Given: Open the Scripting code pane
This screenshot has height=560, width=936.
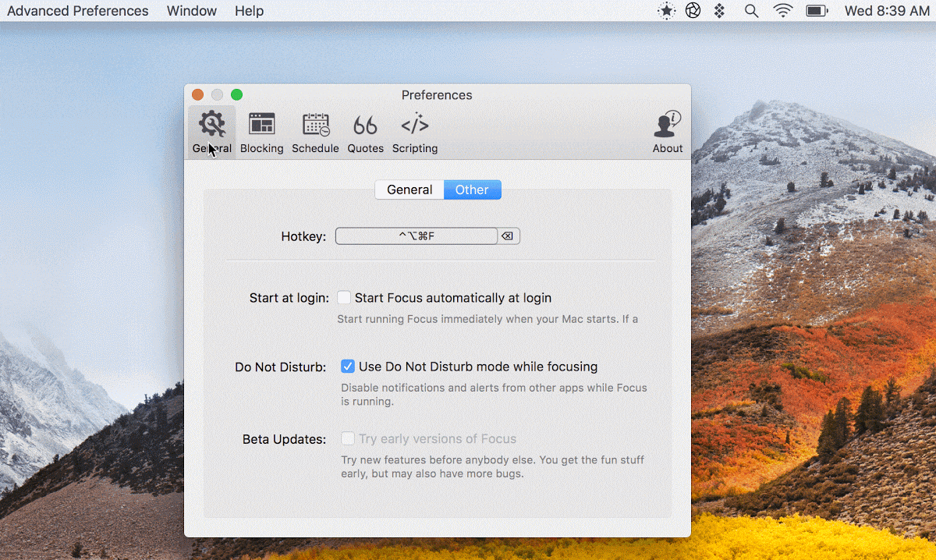Looking at the screenshot, I should pos(415,133).
